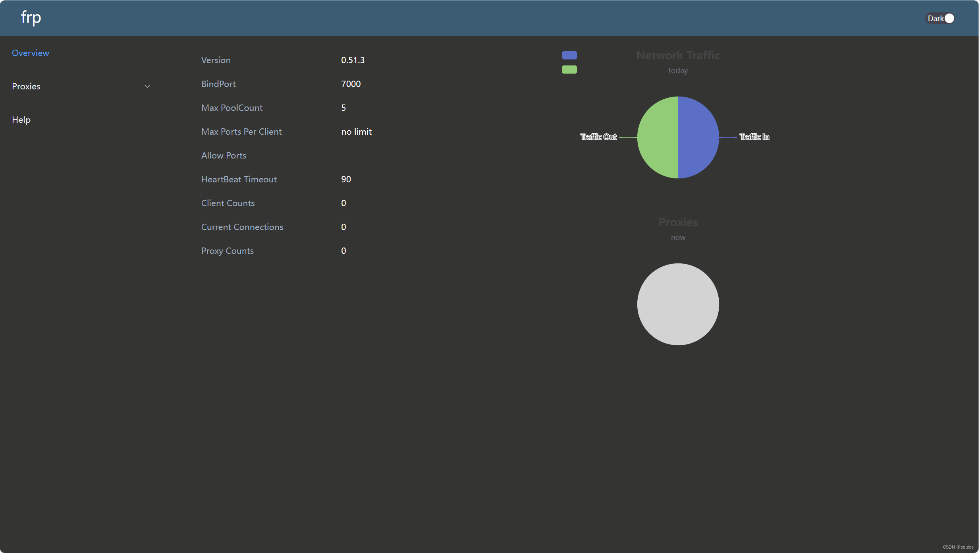Click the Max Ports Per Client label

tap(241, 131)
